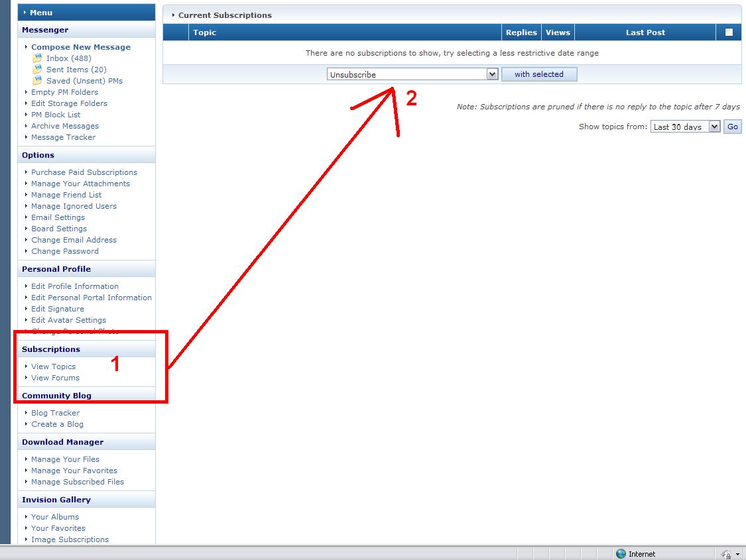Click Empty PM Folders link

point(65,92)
